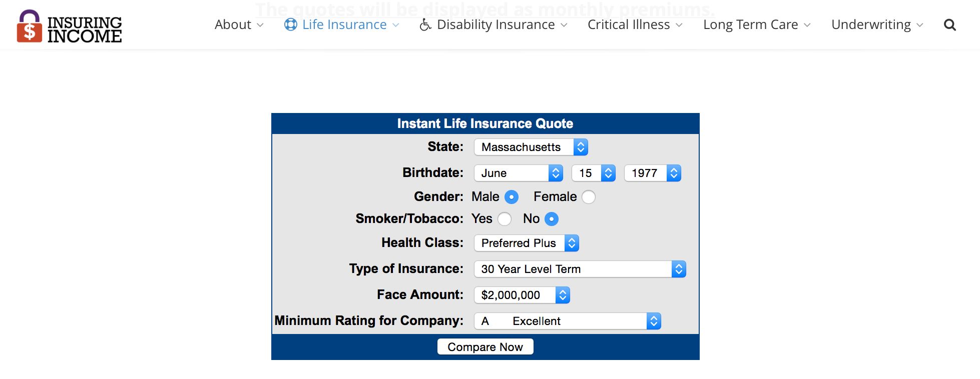Open the Health Class dropdown
The height and width of the screenshot is (379, 980).
[x=526, y=243]
